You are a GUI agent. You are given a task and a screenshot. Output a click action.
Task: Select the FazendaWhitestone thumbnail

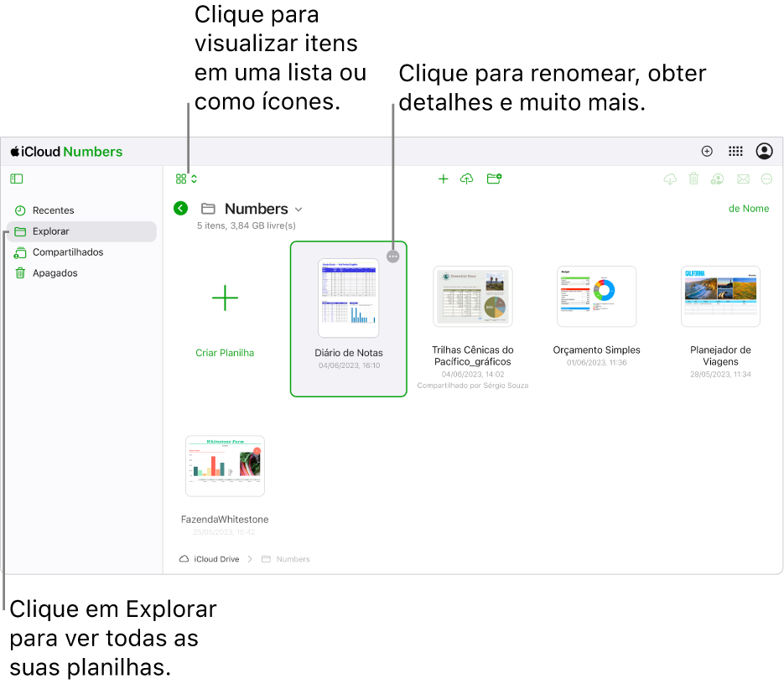(x=225, y=466)
